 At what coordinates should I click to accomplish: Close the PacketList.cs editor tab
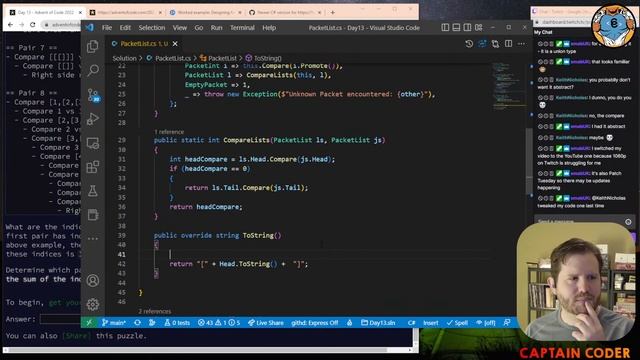click(175, 43)
